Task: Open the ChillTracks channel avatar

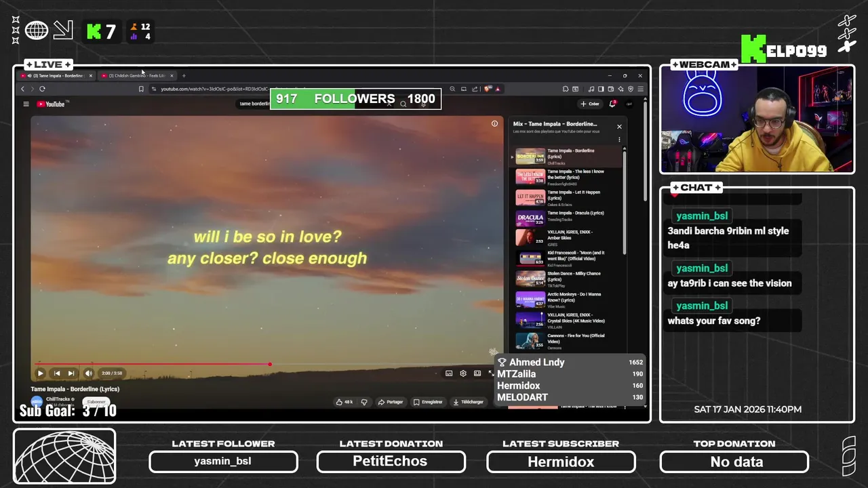Action: point(37,402)
